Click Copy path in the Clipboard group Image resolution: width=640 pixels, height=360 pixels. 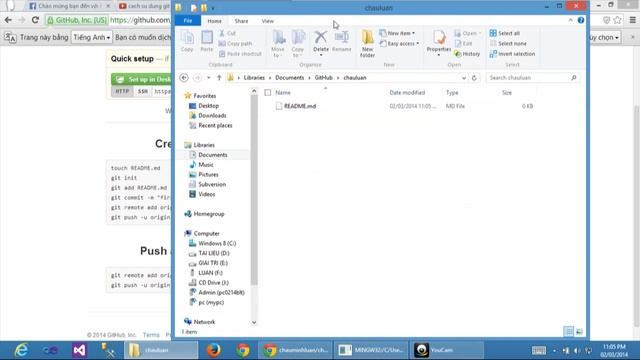[x=236, y=43]
